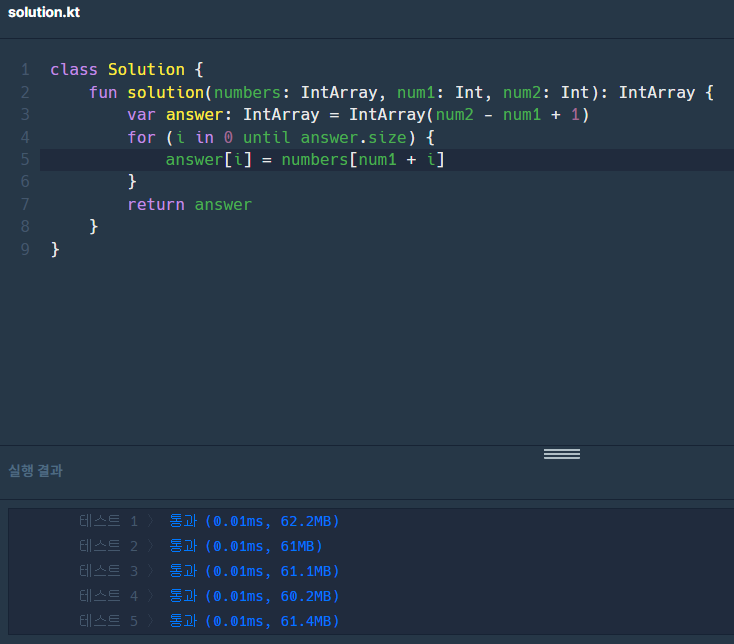Screen dimensions: 734x644
Task: Click 테스트 2 result row label
Action: [109, 546]
